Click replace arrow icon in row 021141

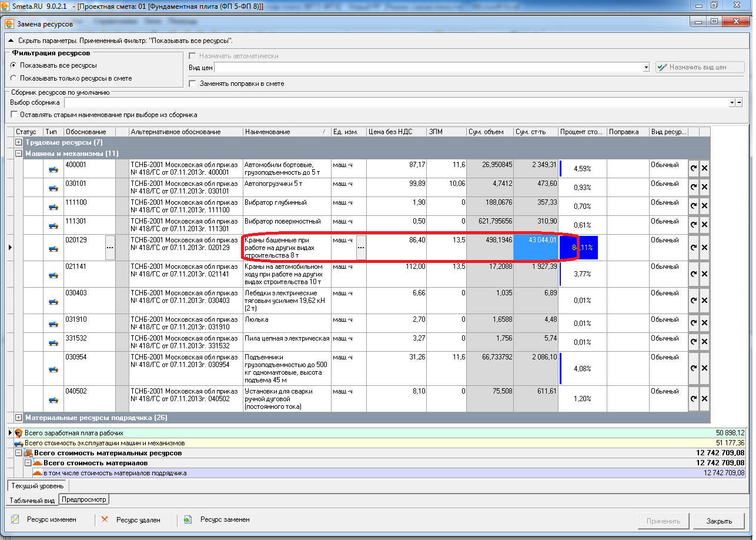click(x=694, y=274)
